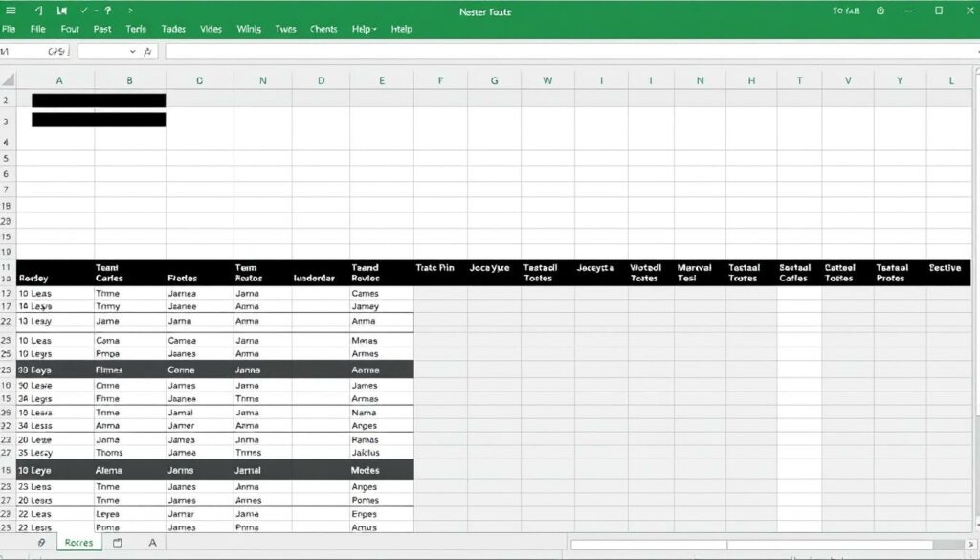Click the 'Amurs' cell
Image resolution: width=980 pixels, height=560 pixels.
[x=365, y=527]
